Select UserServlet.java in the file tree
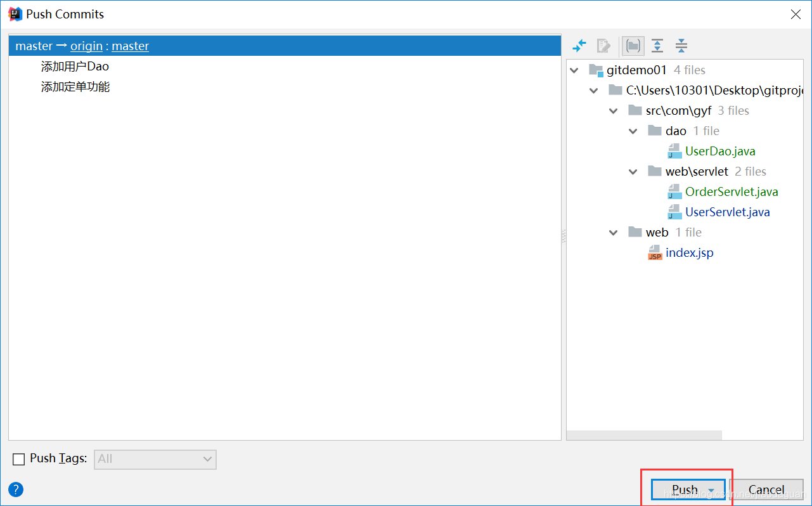Screen dimensions: 812x506 point(728,212)
